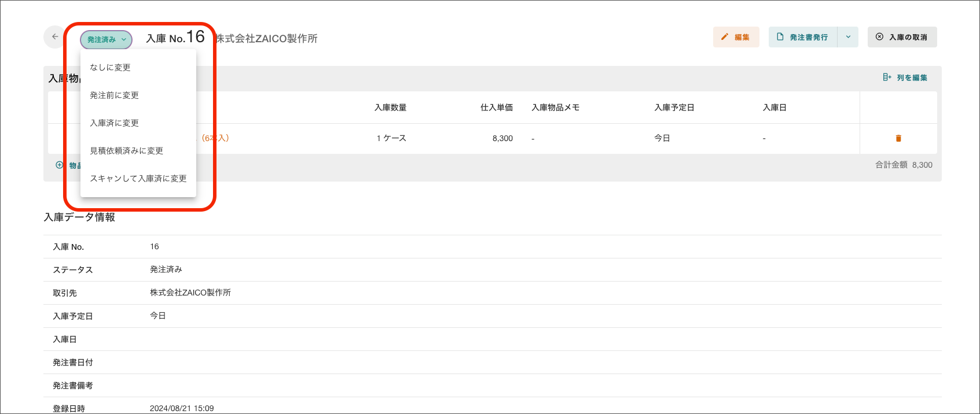Select 入庫済に変更 in the menu
Image resolution: width=980 pixels, height=414 pixels.
tap(114, 123)
